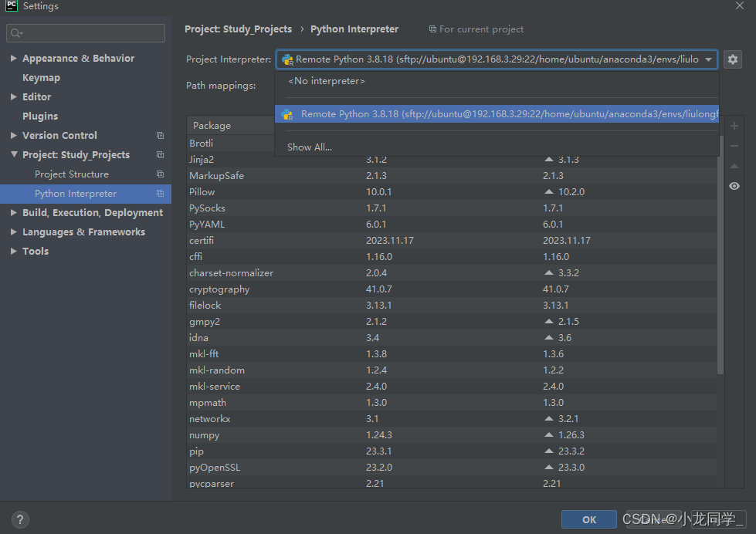Select the PyYAML package row
The image size is (756, 534).
coord(452,225)
